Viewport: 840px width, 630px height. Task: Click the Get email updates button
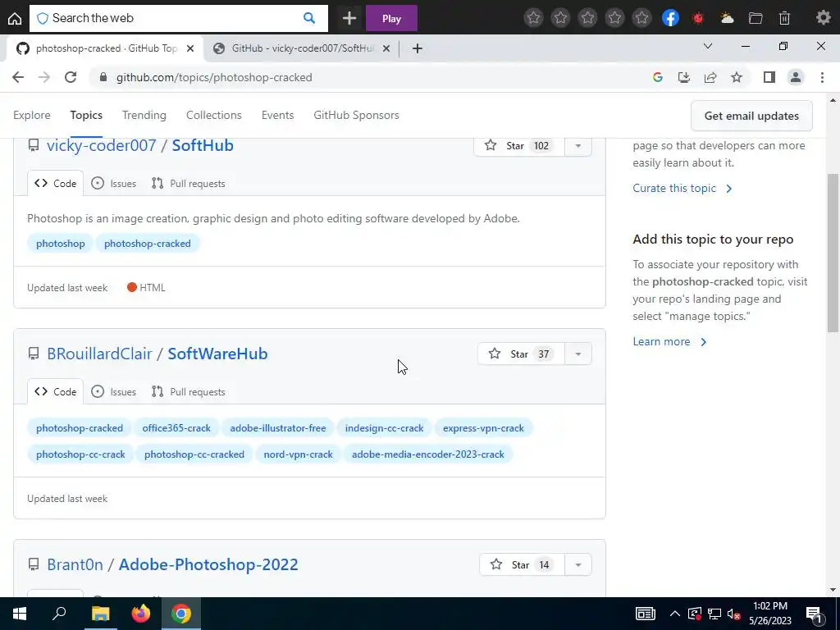tap(751, 116)
